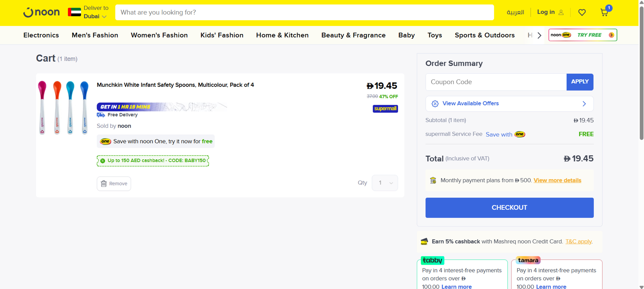
Task: Click tabby Learn more link
Action: [x=457, y=286]
